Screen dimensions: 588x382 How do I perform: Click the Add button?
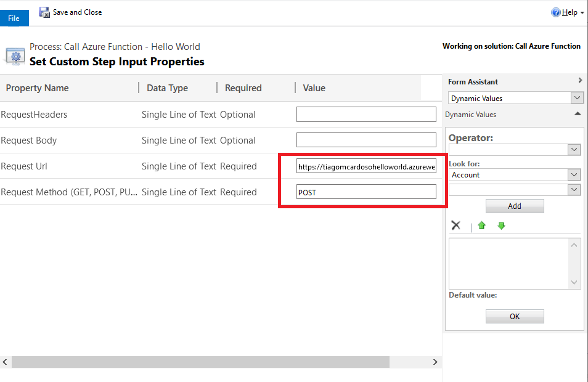click(515, 206)
